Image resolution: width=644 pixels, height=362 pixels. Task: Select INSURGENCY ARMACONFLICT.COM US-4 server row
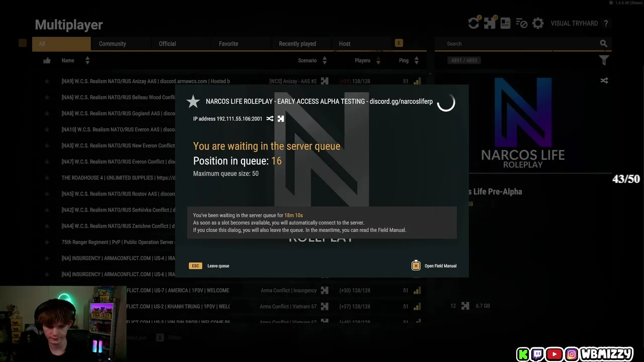[x=118, y=258]
